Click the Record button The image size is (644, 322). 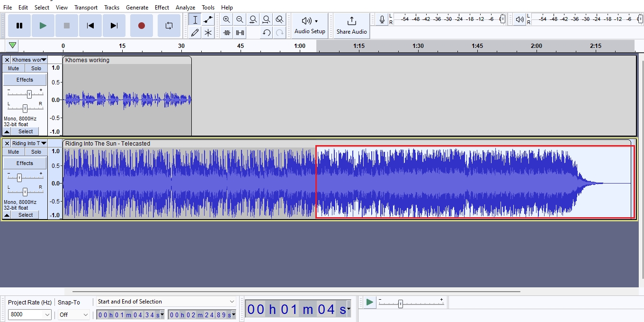click(x=141, y=26)
